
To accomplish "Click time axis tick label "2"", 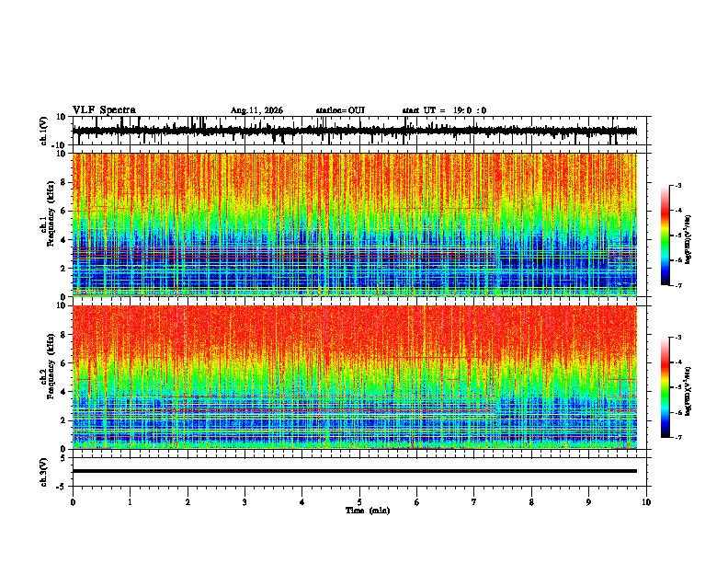I will (x=188, y=502).
